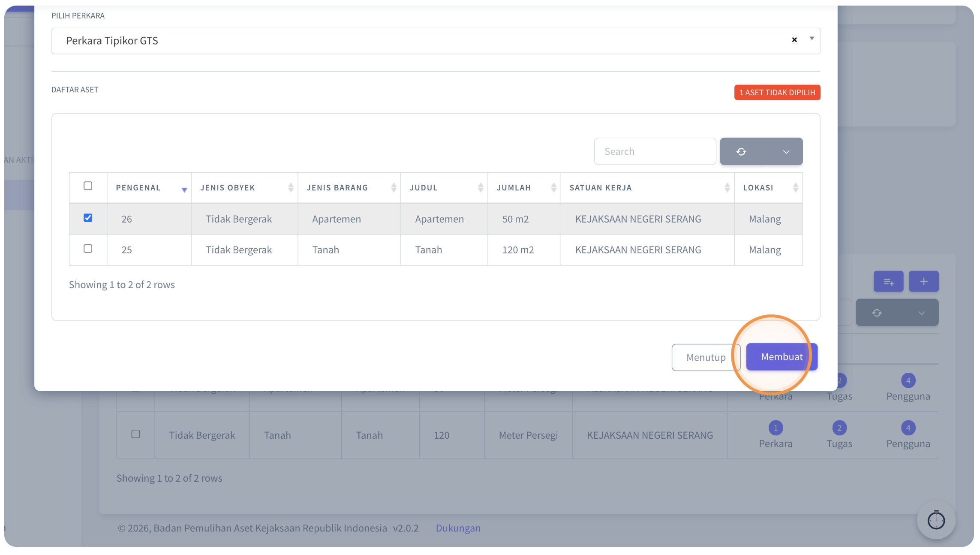Clear the selected Perkara Tipikor GTS value
This screenshot has width=980, height=555.
pyautogui.click(x=794, y=40)
